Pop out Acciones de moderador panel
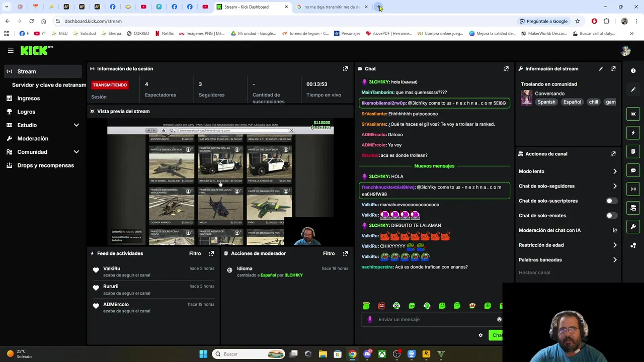 pos(345,253)
